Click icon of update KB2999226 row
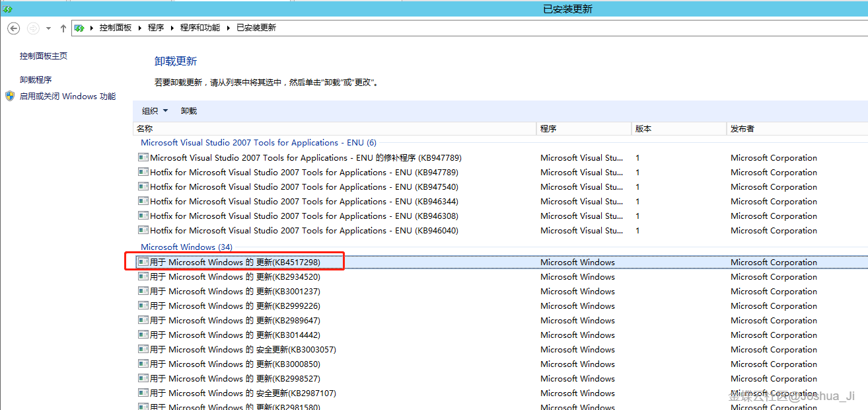The height and width of the screenshot is (410, 868). [x=143, y=306]
